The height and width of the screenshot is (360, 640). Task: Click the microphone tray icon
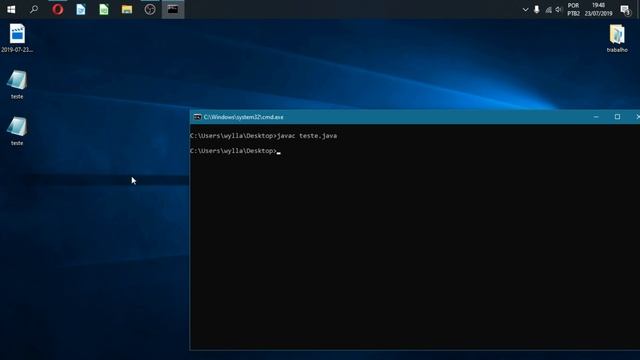click(536, 9)
